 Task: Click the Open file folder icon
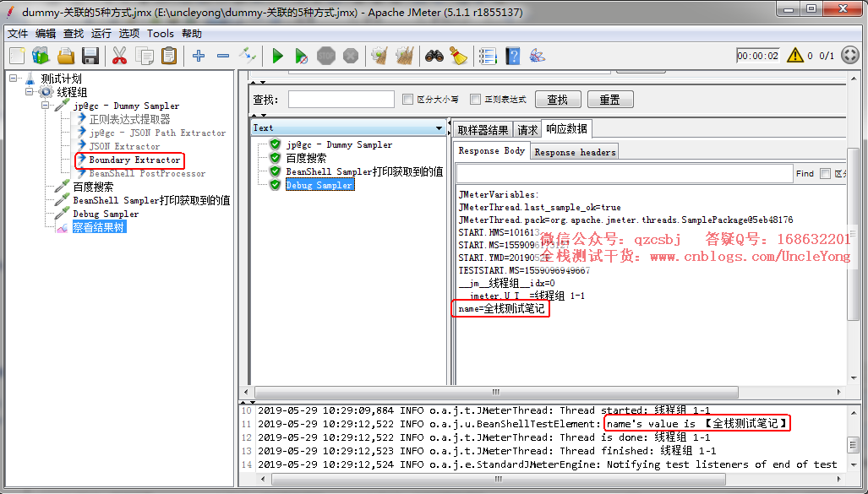click(x=66, y=56)
